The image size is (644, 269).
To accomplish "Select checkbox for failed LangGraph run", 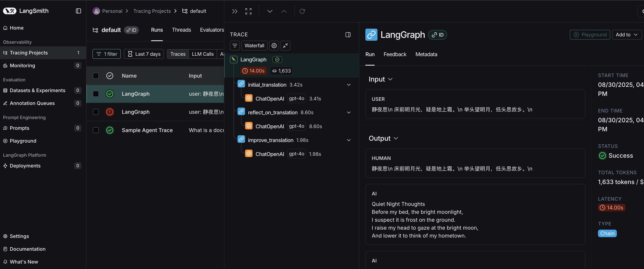I will coord(96,112).
